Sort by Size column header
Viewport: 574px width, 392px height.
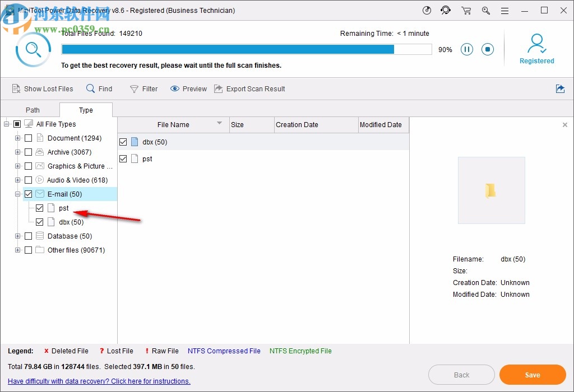(252, 125)
